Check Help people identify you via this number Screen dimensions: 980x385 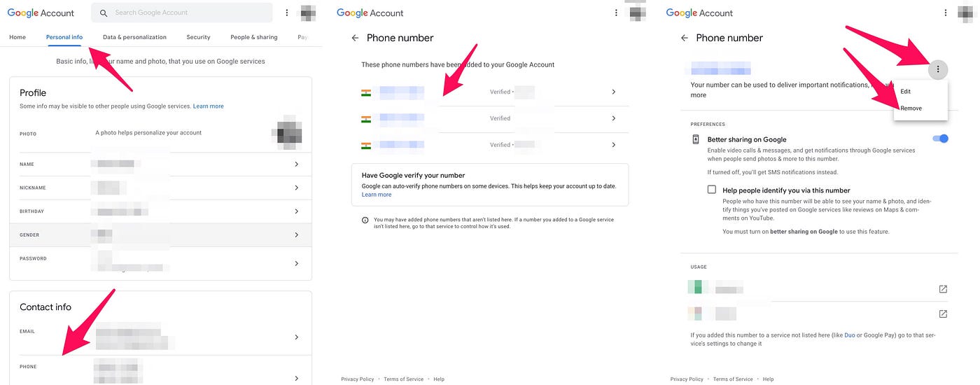pos(712,190)
